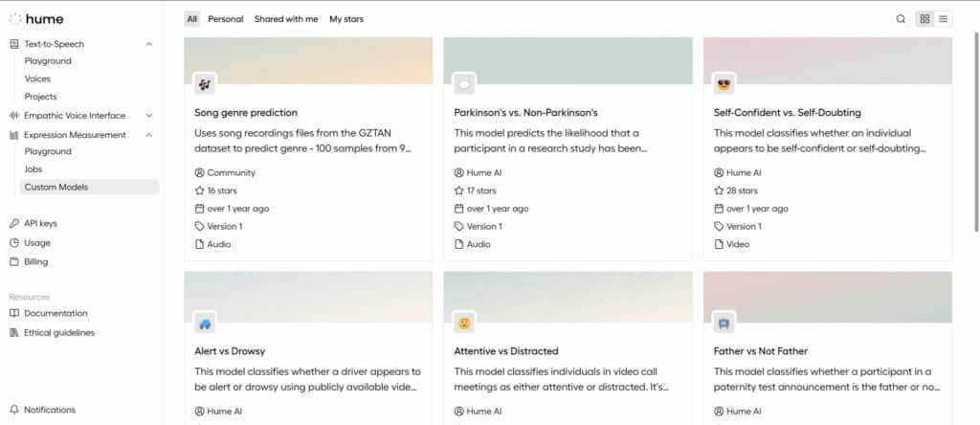Collapse the Text-to-Speech section
Viewport: 980px width, 425px height.
tap(148, 44)
